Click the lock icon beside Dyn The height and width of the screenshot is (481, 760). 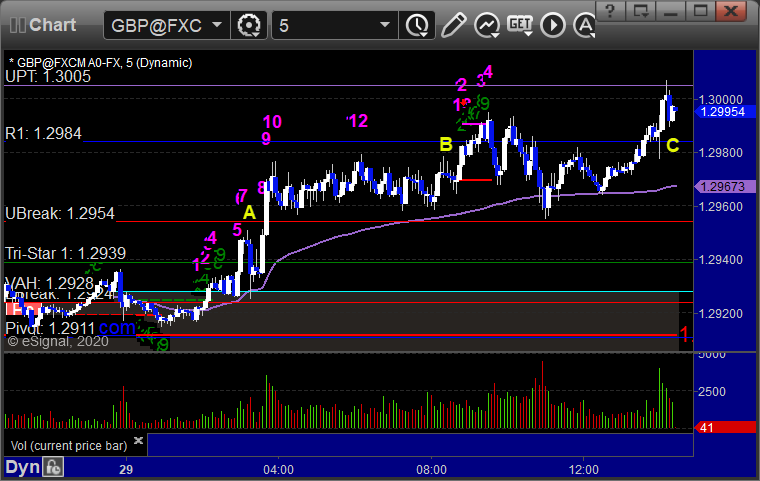(x=53, y=467)
